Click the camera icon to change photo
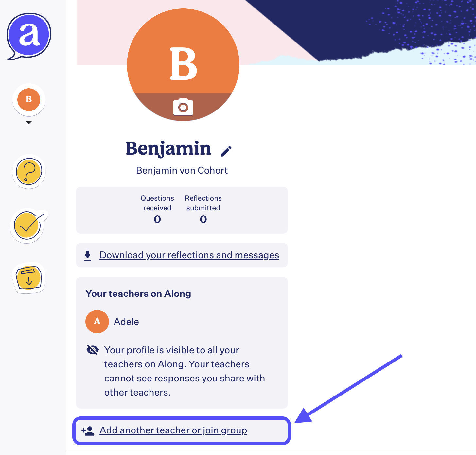The height and width of the screenshot is (455, 476). tap(183, 107)
